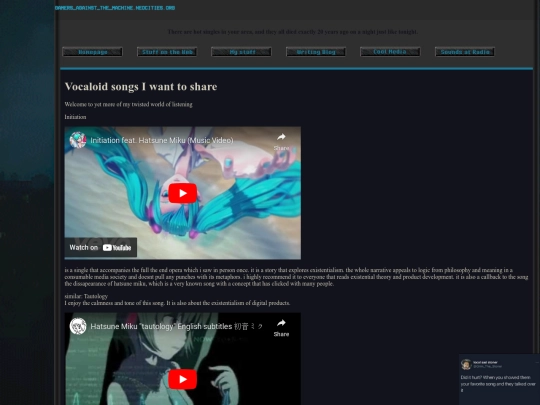The width and height of the screenshot is (540, 405).
Task: Click the tweet author's display name
Action: pos(485,362)
